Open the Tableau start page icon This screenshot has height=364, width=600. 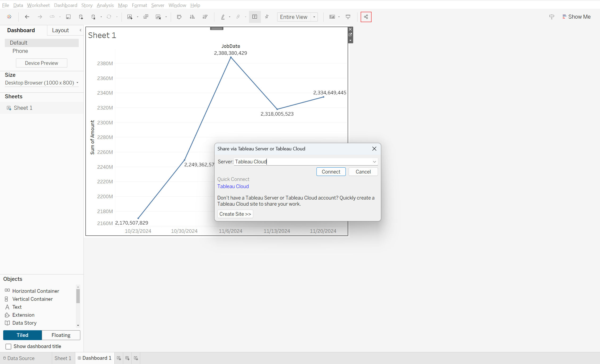(9, 17)
